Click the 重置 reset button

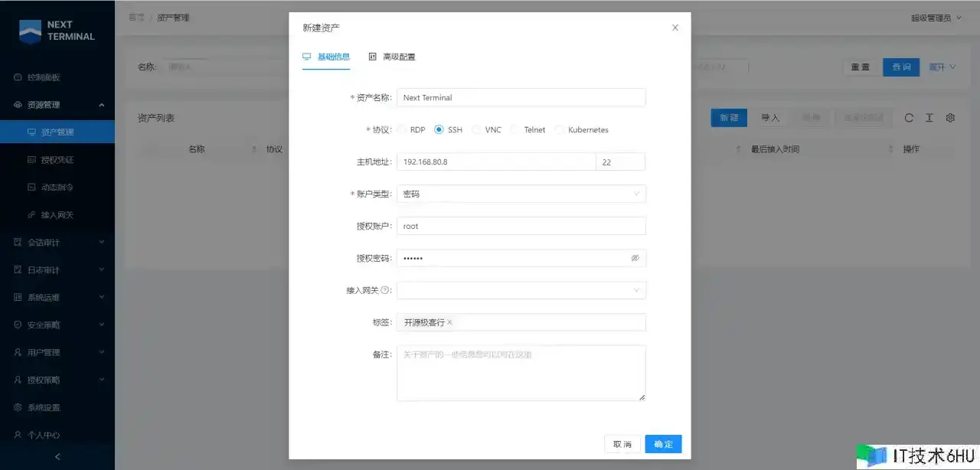click(861, 67)
